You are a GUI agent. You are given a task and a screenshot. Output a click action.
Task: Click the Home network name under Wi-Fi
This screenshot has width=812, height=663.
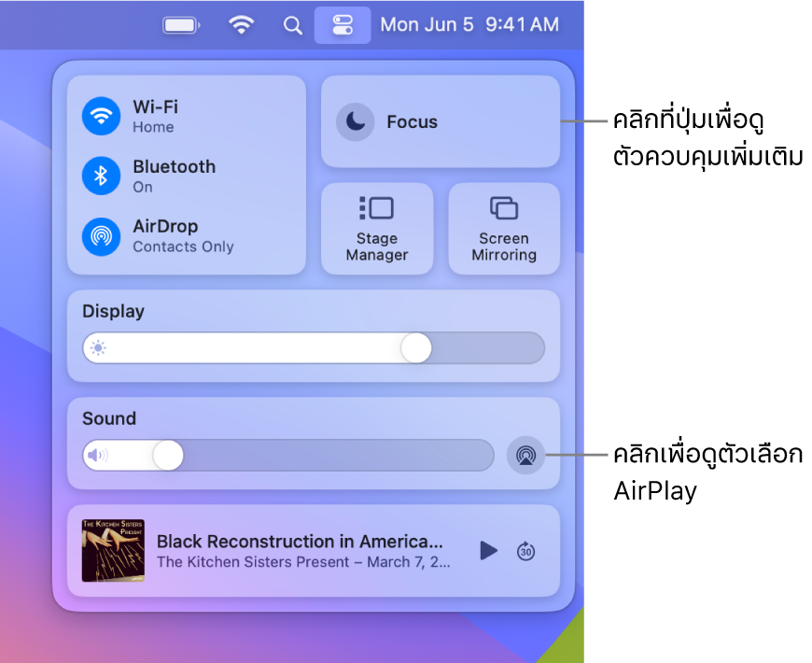153,127
